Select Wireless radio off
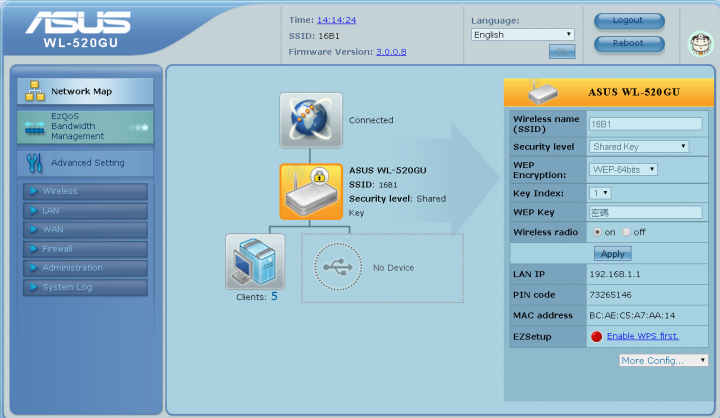 click(626, 232)
